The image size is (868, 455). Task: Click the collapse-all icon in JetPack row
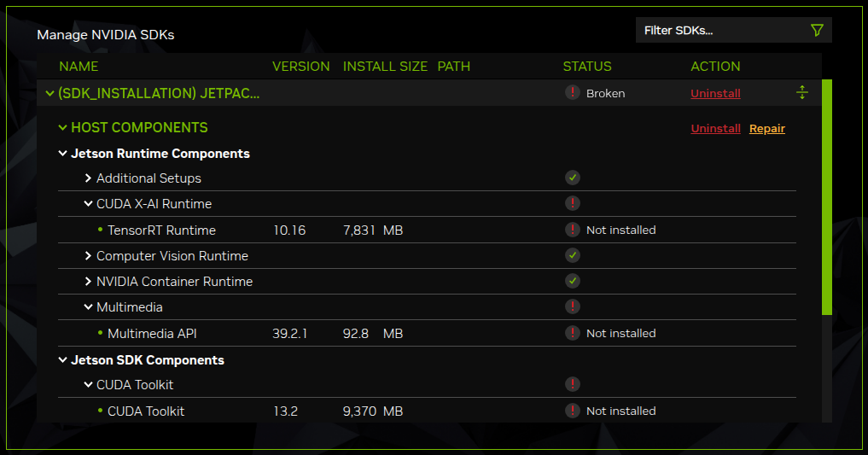point(802,92)
